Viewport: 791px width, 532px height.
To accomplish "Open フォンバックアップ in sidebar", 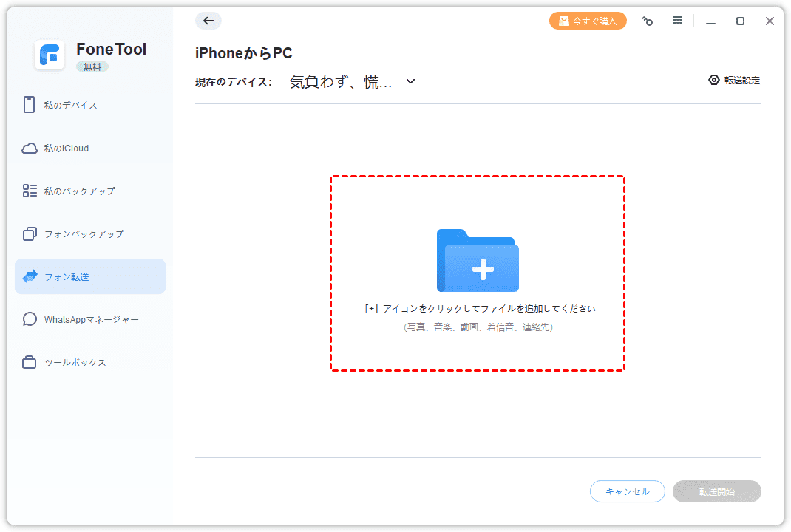I will tap(90, 234).
